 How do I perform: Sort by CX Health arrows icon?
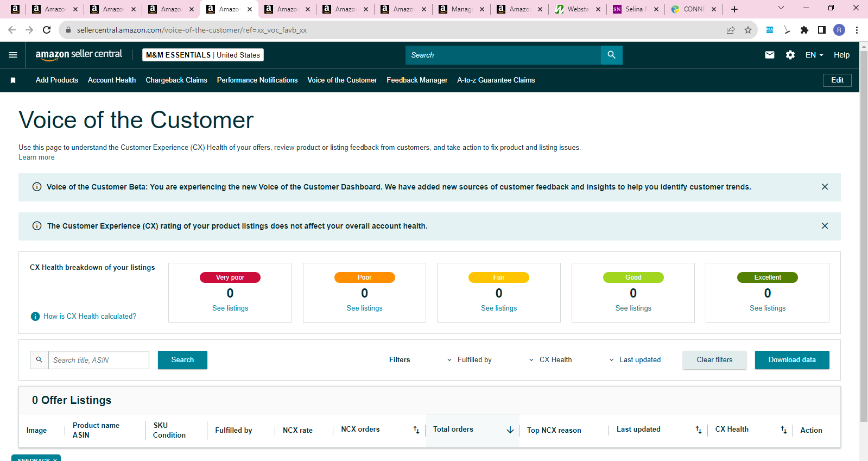(x=784, y=430)
